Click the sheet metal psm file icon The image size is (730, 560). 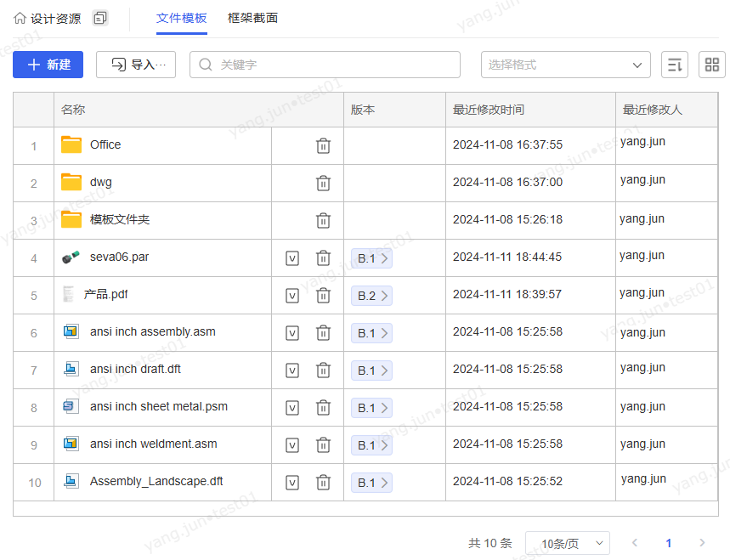pos(71,406)
